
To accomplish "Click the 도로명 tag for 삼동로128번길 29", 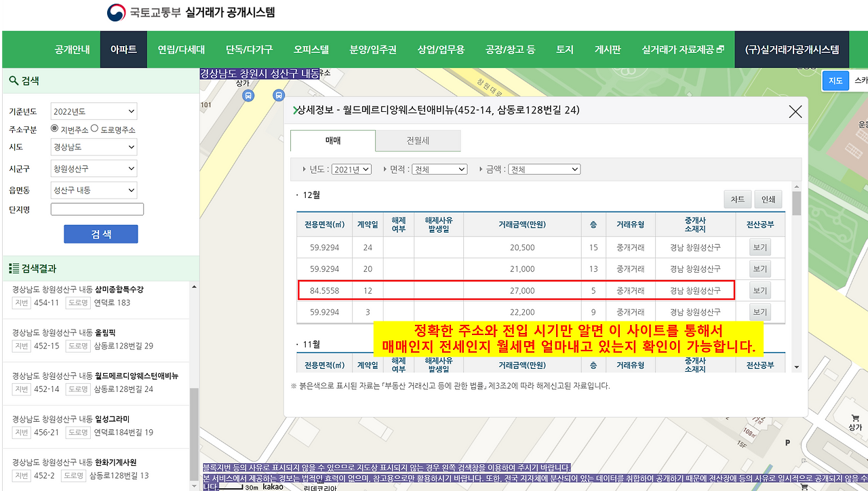I will [78, 346].
